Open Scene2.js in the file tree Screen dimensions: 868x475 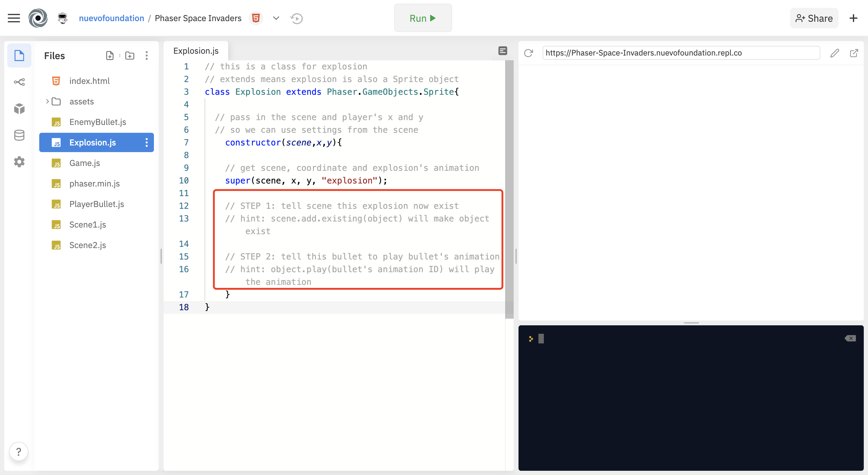tap(88, 245)
